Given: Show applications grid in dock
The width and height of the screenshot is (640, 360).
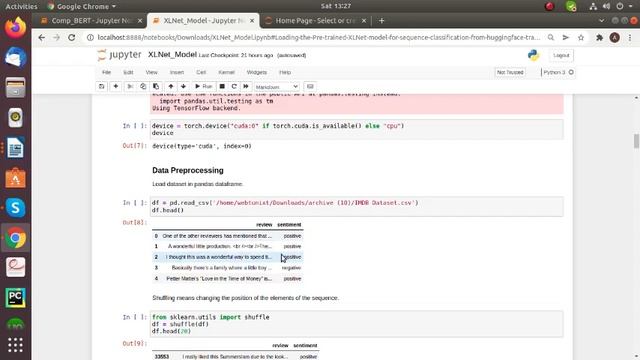Looking at the screenshot, I should pos(15,345).
